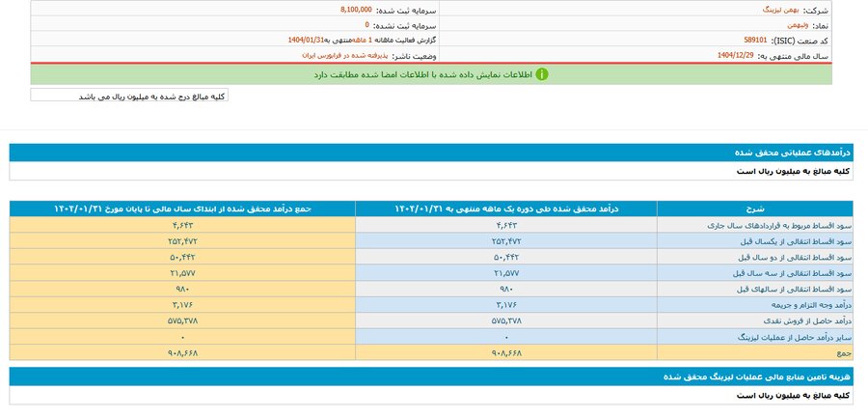Click the ISIC industry code 589101
This screenshot has width=868, height=418.
pyautogui.click(x=756, y=41)
